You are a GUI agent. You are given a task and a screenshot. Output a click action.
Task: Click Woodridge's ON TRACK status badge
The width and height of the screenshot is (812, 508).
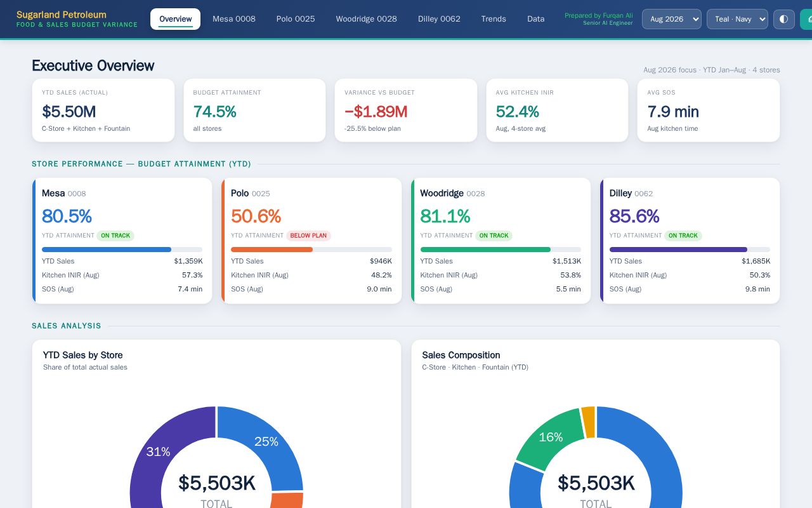(494, 236)
